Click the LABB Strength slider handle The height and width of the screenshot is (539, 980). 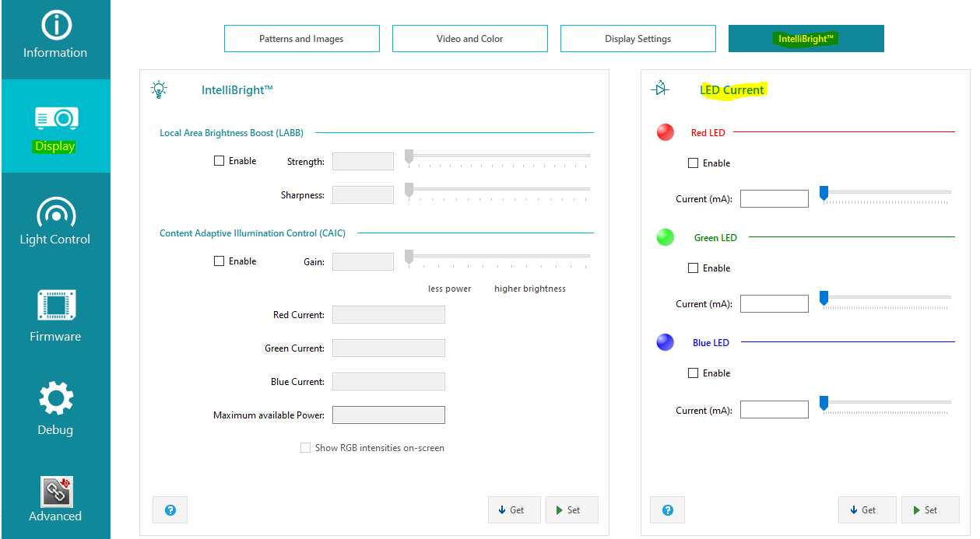pos(409,156)
